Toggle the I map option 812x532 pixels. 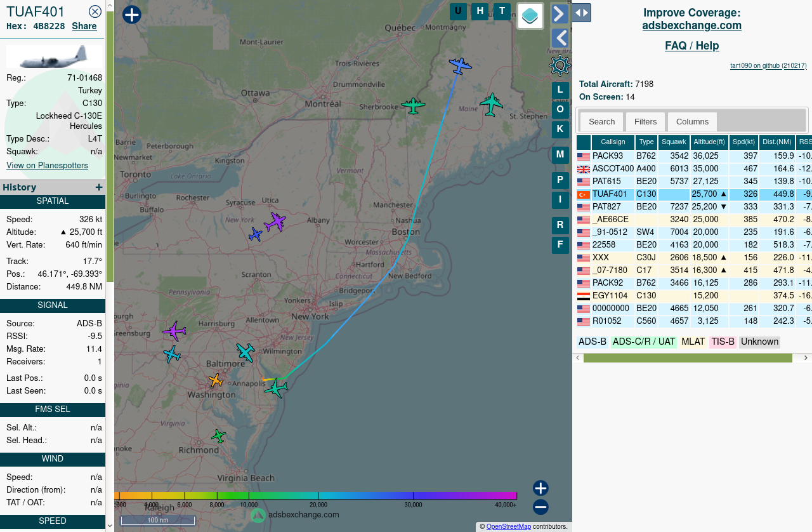560,200
